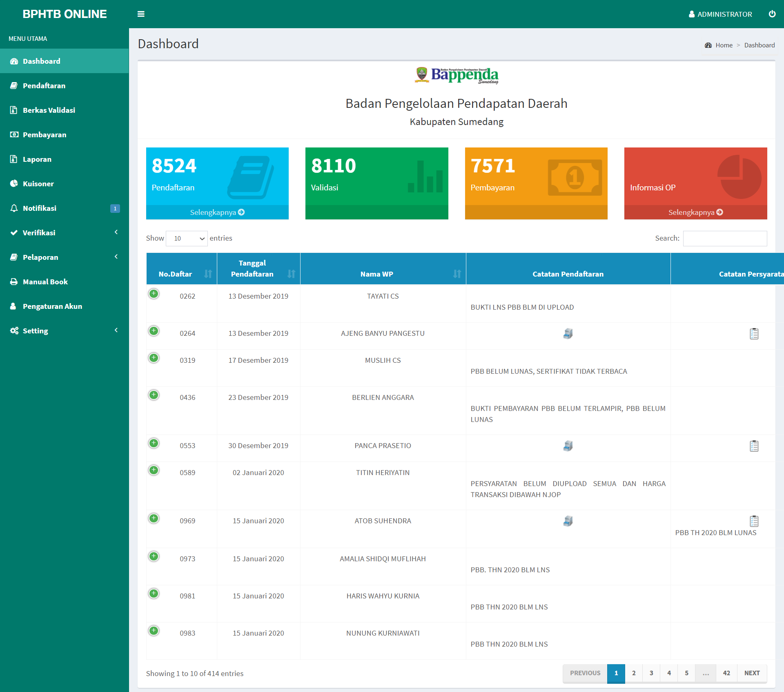Click the clipboard icon in PANCA PRASETIO row
Image resolution: width=784 pixels, height=692 pixels.
pyautogui.click(x=754, y=446)
